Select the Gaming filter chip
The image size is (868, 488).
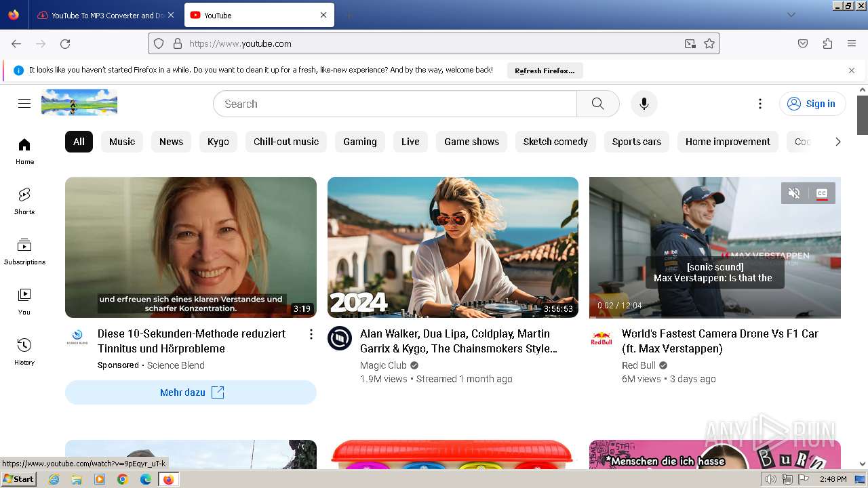click(360, 142)
